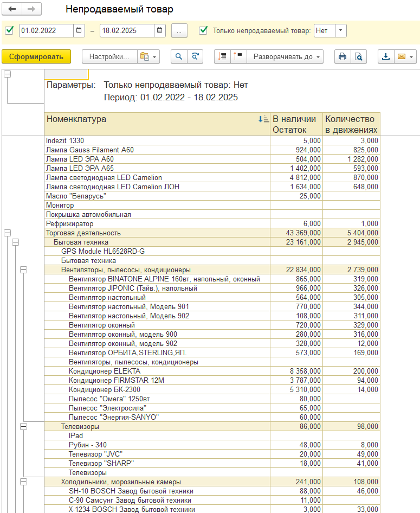Save report using download icon
Screen dimensions: 420x513
tap(386, 56)
